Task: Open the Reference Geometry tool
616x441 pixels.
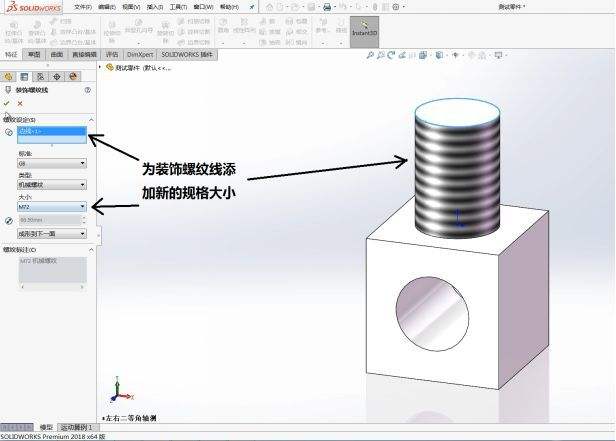Action: click(323, 26)
